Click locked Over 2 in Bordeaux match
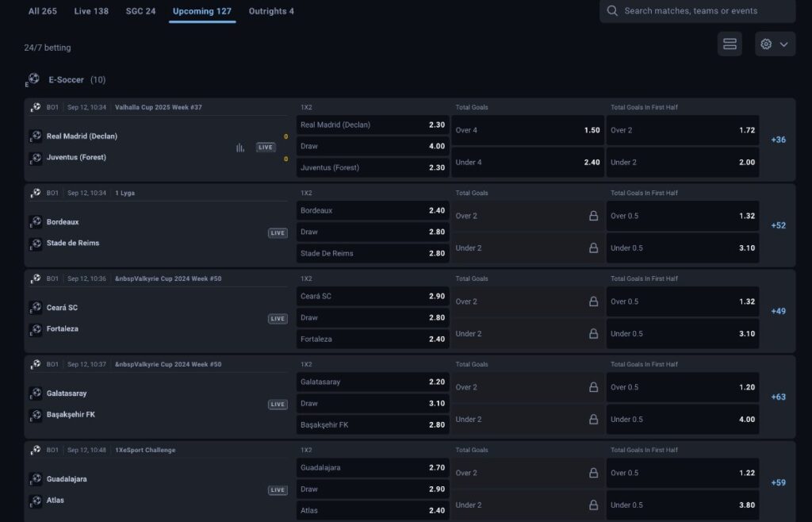This screenshot has width=812, height=522. [x=527, y=216]
